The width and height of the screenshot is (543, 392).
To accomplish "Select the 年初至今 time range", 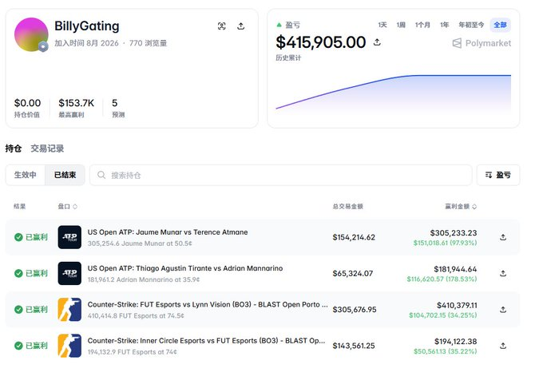I will [471, 25].
